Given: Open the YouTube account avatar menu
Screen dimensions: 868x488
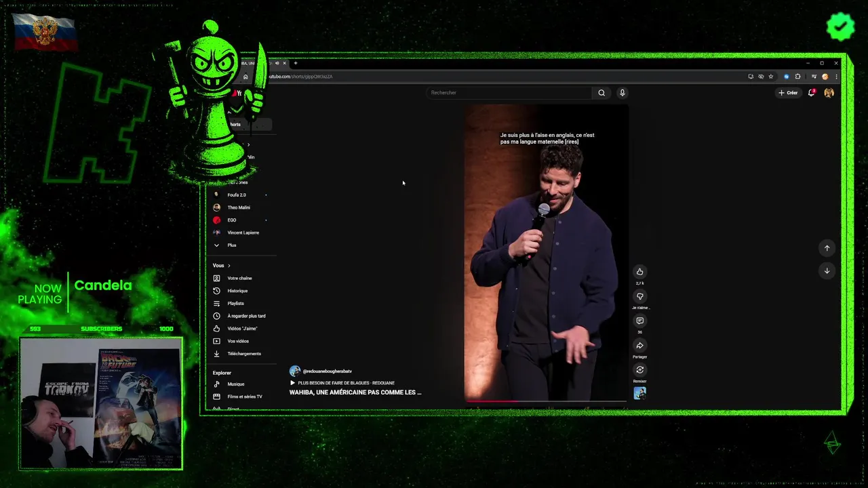Looking at the screenshot, I should pyautogui.click(x=829, y=93).
